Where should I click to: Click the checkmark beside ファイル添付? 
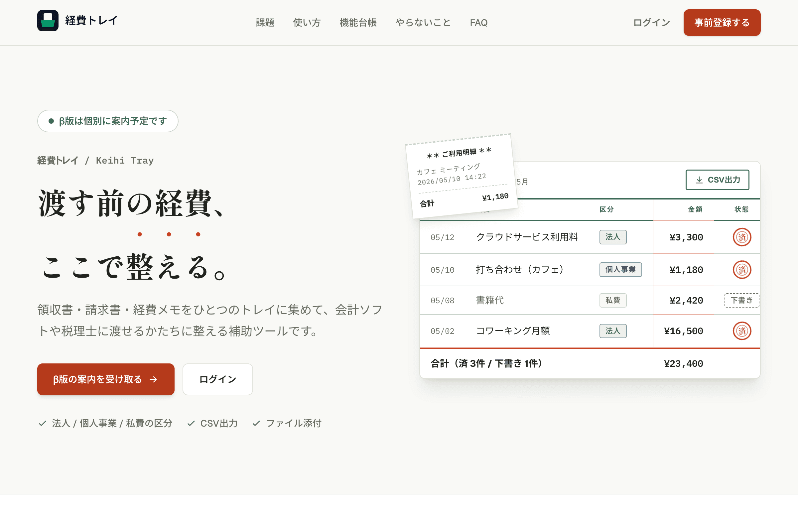[x=256, y=423]
